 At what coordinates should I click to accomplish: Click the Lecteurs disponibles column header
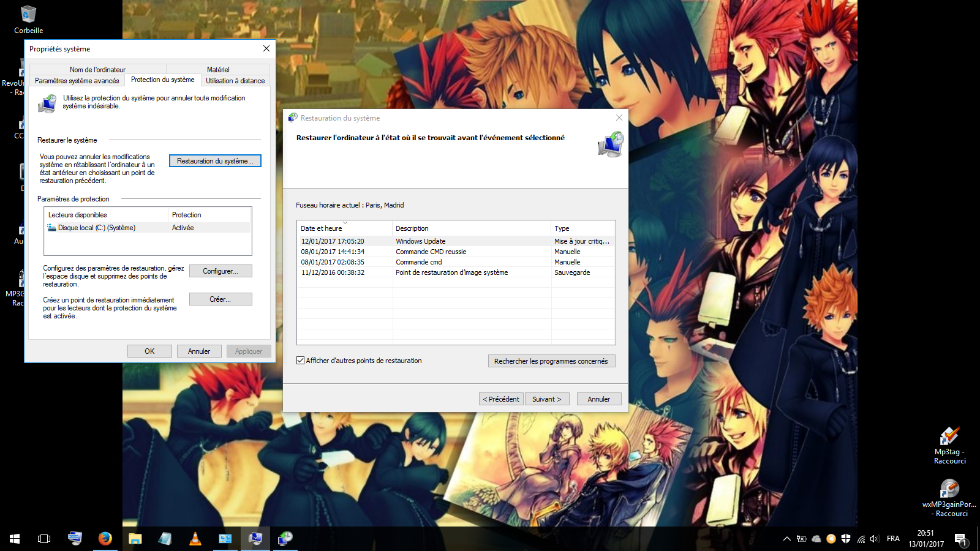click(107, 215)
